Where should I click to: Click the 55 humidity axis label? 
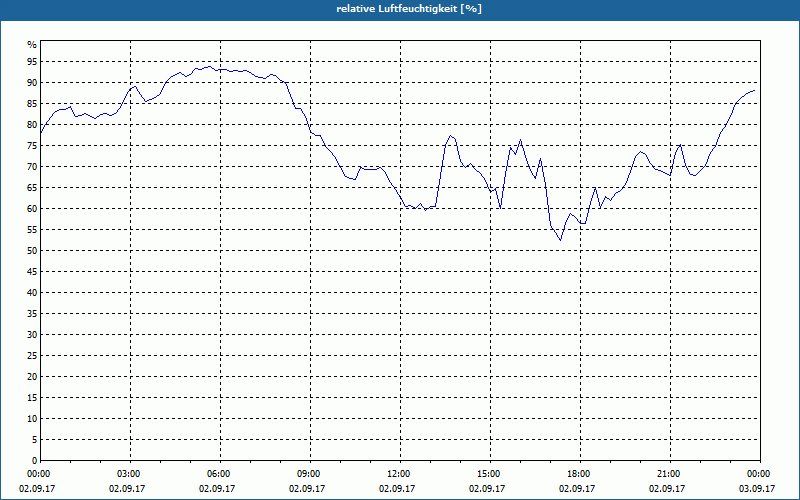[x=32, y=230]
